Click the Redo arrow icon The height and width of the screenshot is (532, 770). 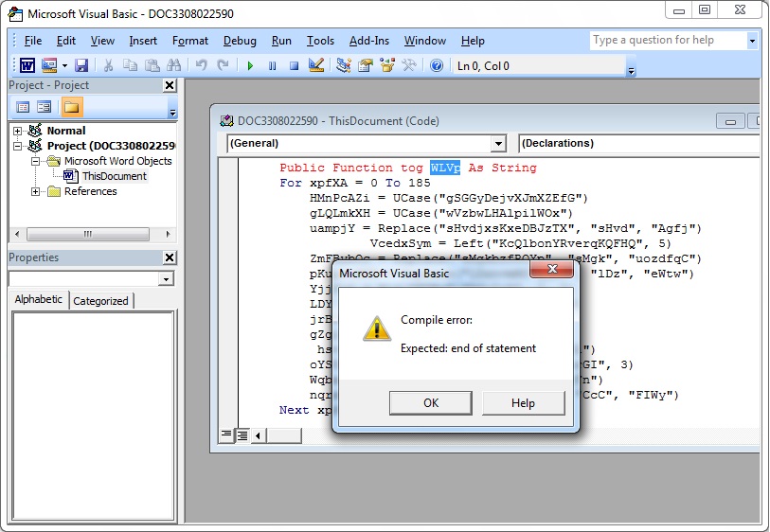pyautogui.click(x=223, y=65)
